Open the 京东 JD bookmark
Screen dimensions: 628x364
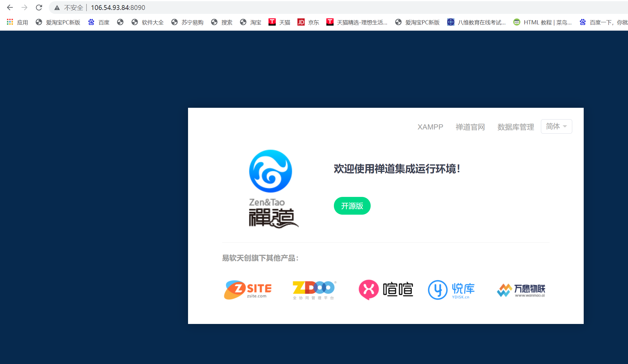(x=308, y=22)
